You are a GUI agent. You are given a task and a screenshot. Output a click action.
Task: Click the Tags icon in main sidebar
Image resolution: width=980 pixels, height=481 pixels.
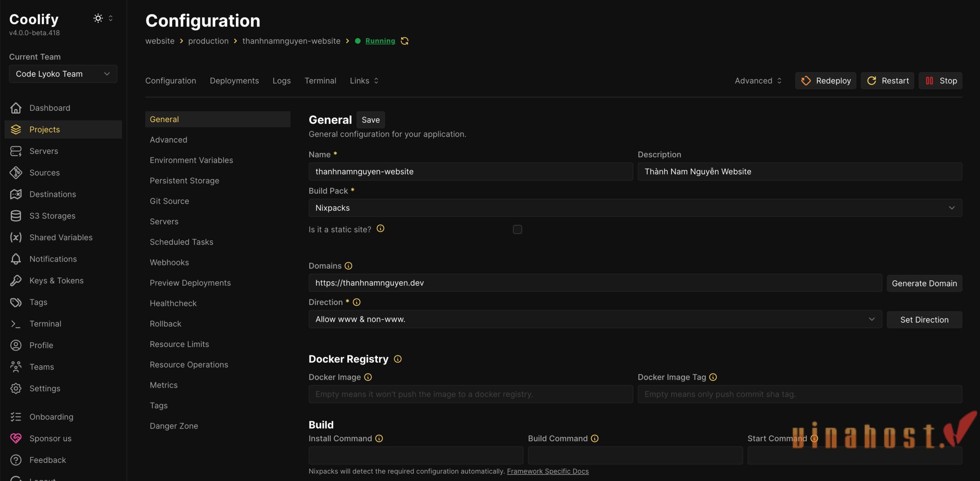point(16,302)
